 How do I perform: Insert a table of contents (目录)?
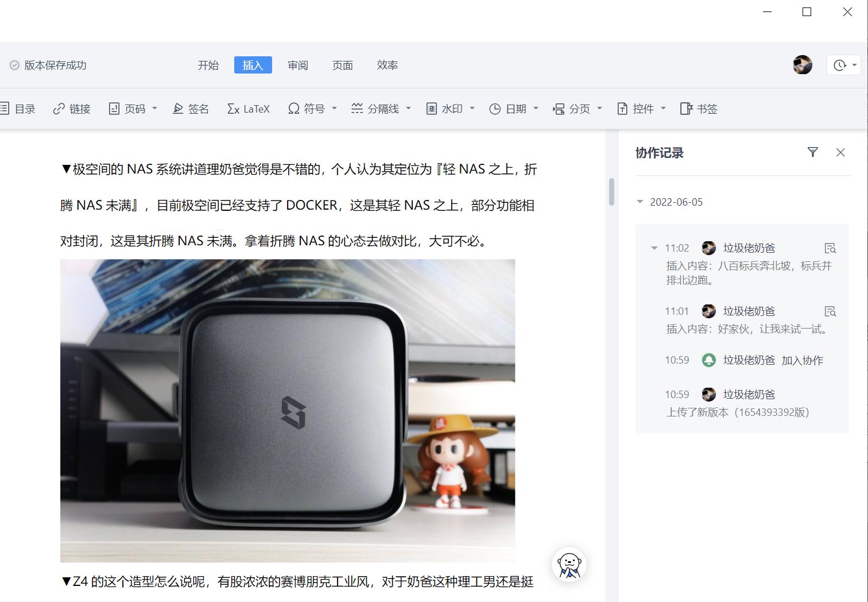pos(21,109)
